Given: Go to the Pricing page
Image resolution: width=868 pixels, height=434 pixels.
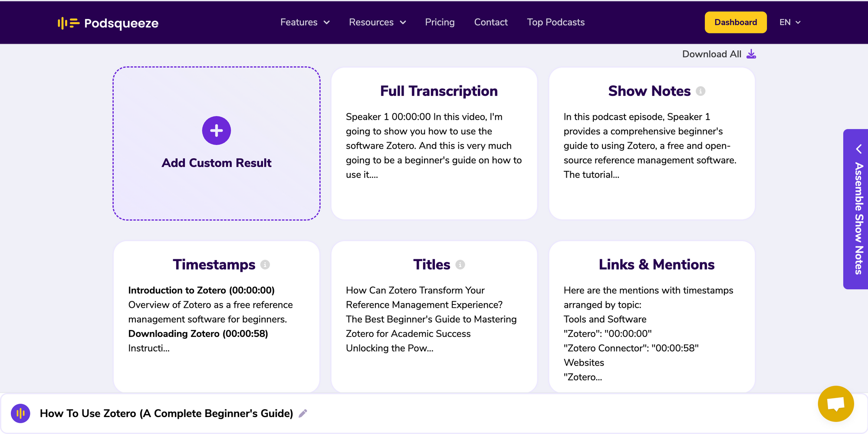Looking at the screenshot, I should click(440, 23).
